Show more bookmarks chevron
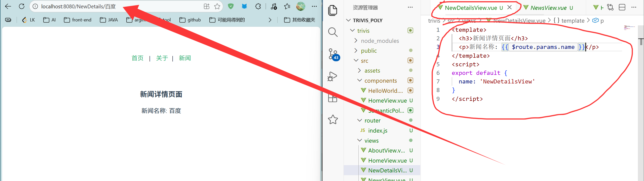Image resolution: width=644 pixels, height=181 pixels. pos(270,20)
